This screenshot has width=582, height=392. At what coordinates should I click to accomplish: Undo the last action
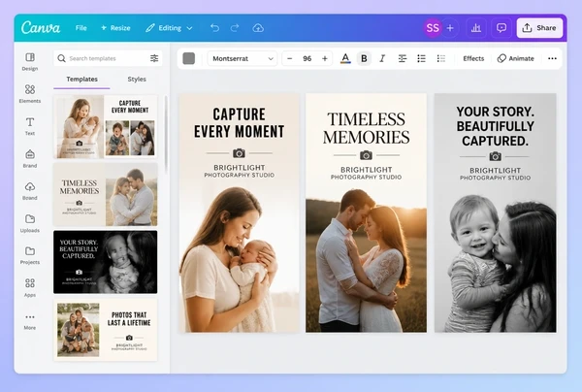point(214,28)
